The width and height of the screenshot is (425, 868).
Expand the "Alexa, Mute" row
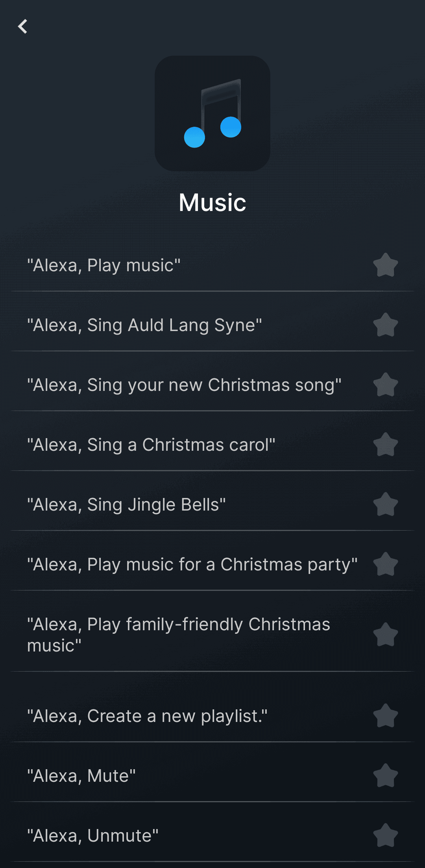click(157, 776)
